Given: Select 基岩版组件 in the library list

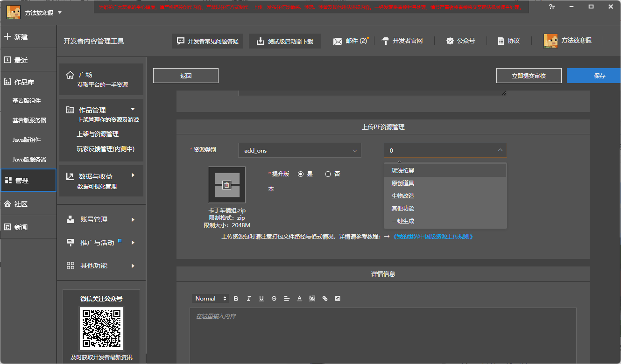Looking at the screenshot, I should pyautogui.click(x=27, y=101).
